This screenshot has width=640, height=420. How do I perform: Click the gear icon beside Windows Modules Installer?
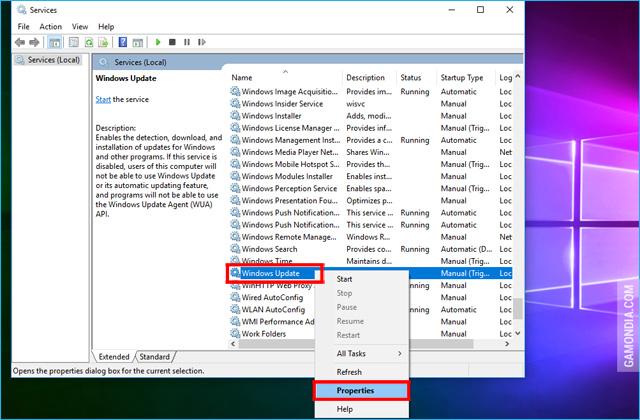pyautogui.click(x=235, y=176)
